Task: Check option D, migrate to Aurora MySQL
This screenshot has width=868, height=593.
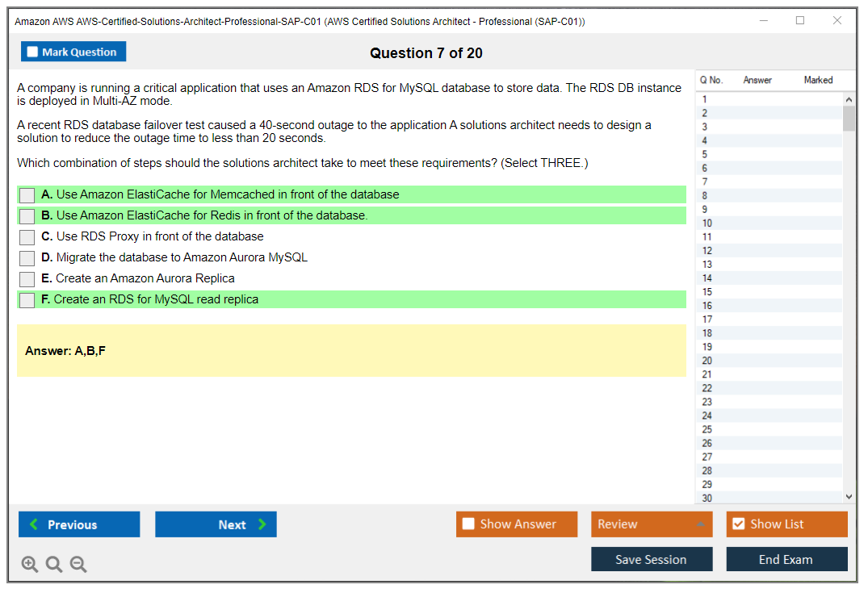Action: (27, 258)
